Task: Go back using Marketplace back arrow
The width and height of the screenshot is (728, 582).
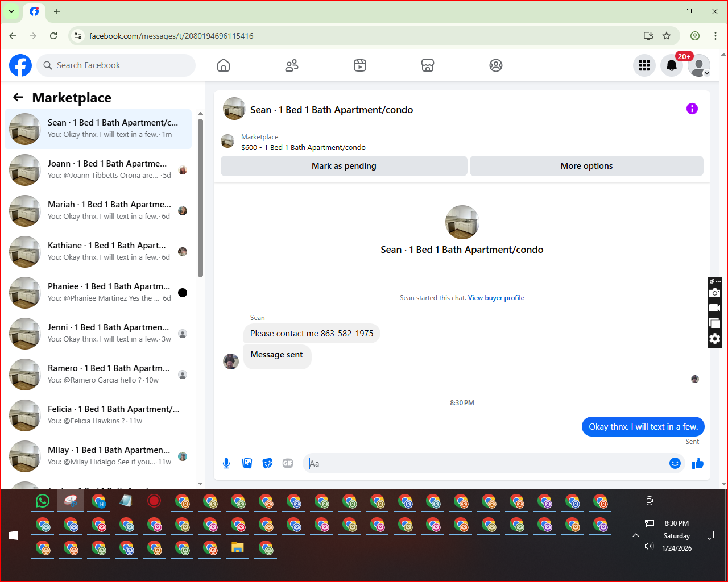Action: tap(18, 97)
